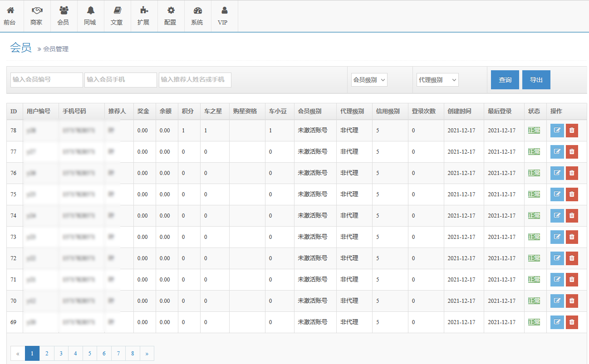Click the edit icon for member ID 78
The image size is (589, 364).
(x=557, y=131)
